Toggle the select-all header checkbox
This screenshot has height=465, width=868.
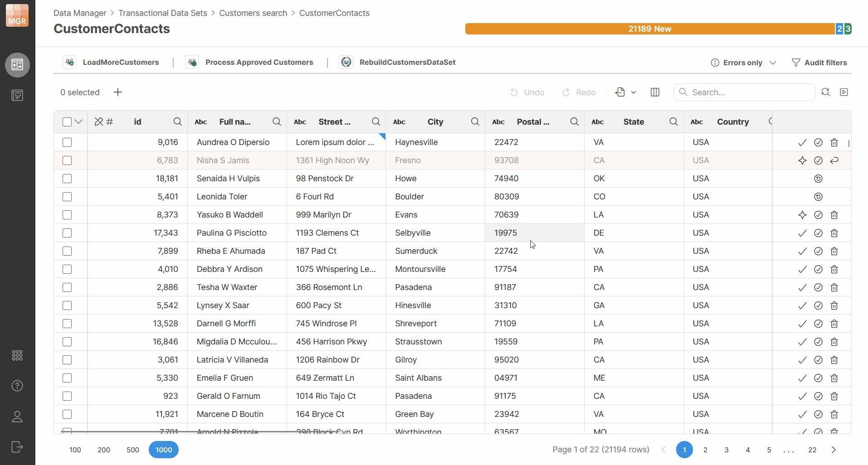[67, 122]
